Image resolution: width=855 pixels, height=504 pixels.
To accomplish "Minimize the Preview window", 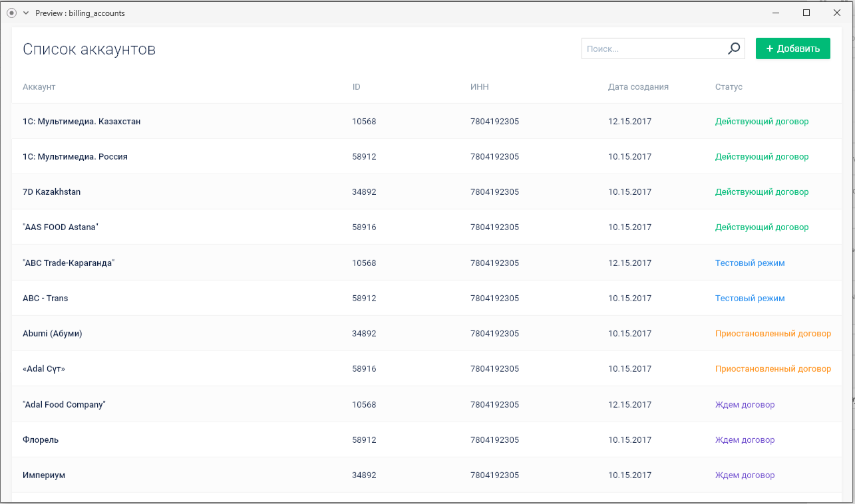I will pyautogui.click(x=776, y=13).
